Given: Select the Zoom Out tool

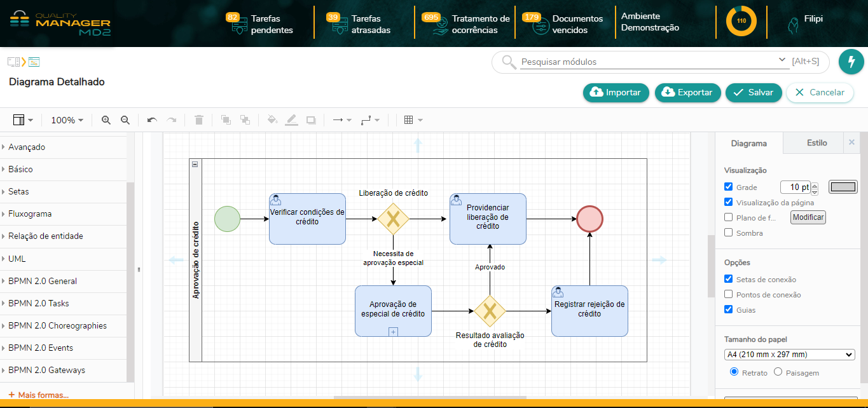Looking at the screenshot, I should 125,119.
